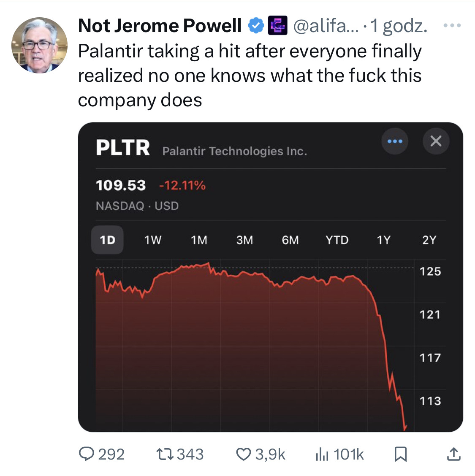This screenshot has height=476, width=475.
Task: Show the 6M chart range
Action: pyautogui.click(x=290, y=240)
